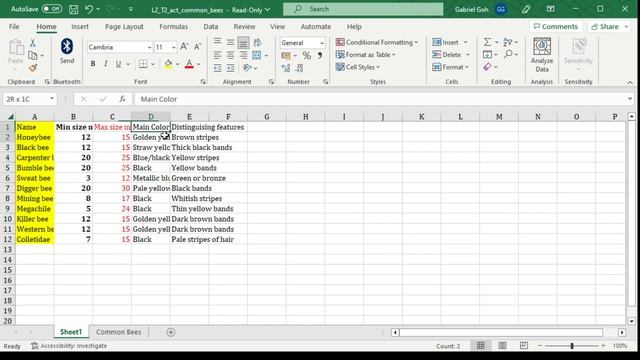The width and height of the screenshot is (640, 360).
Task: Click Delete cells button
Action: coord(447,55)
